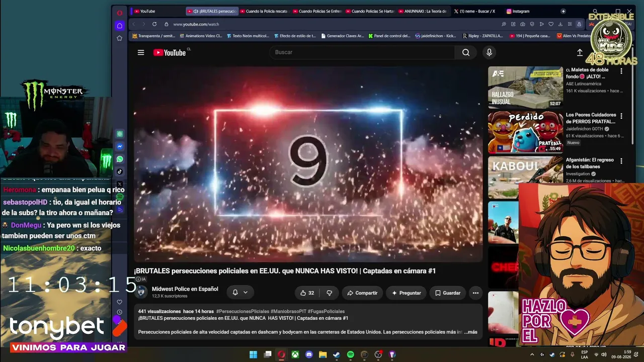Open Xbox app from the taskbar
644x362 pixels.
[x=295, y=354]
